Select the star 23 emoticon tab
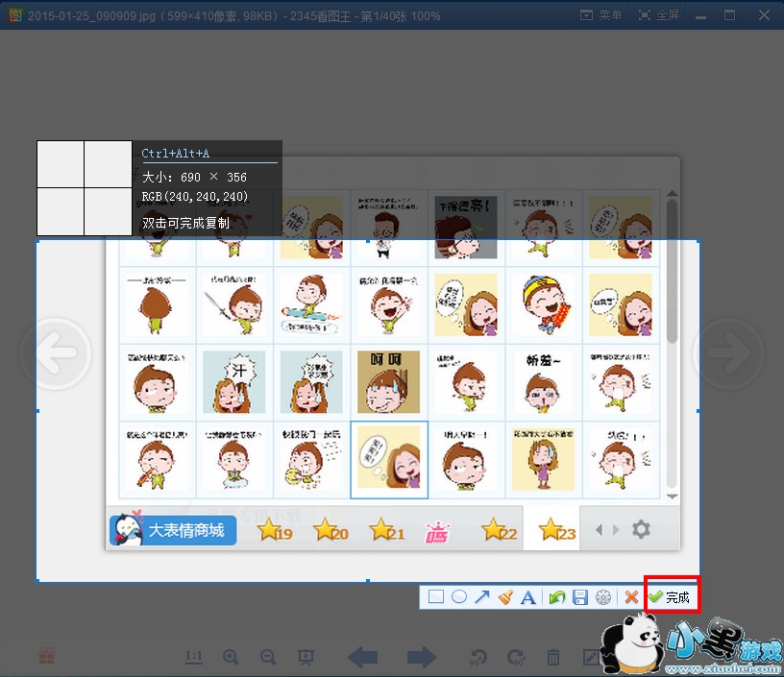The height and width of the screenshot is (677, 784). point(552,528)
